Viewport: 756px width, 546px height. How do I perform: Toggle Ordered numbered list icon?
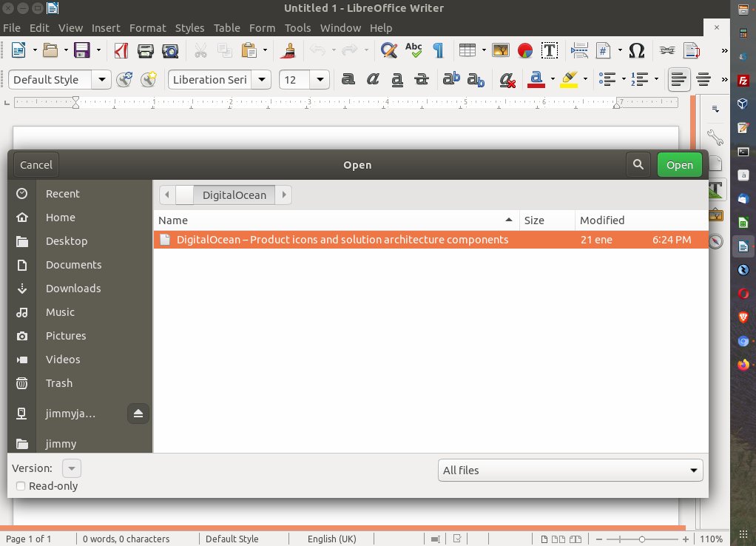640,79
